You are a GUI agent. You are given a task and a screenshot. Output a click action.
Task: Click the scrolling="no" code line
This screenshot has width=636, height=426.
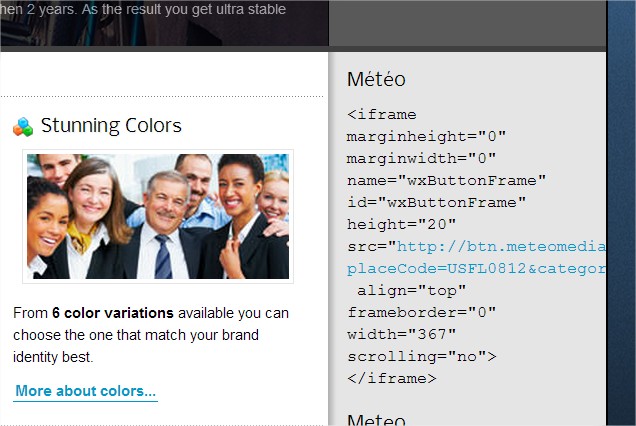click(x=421, y=357)
